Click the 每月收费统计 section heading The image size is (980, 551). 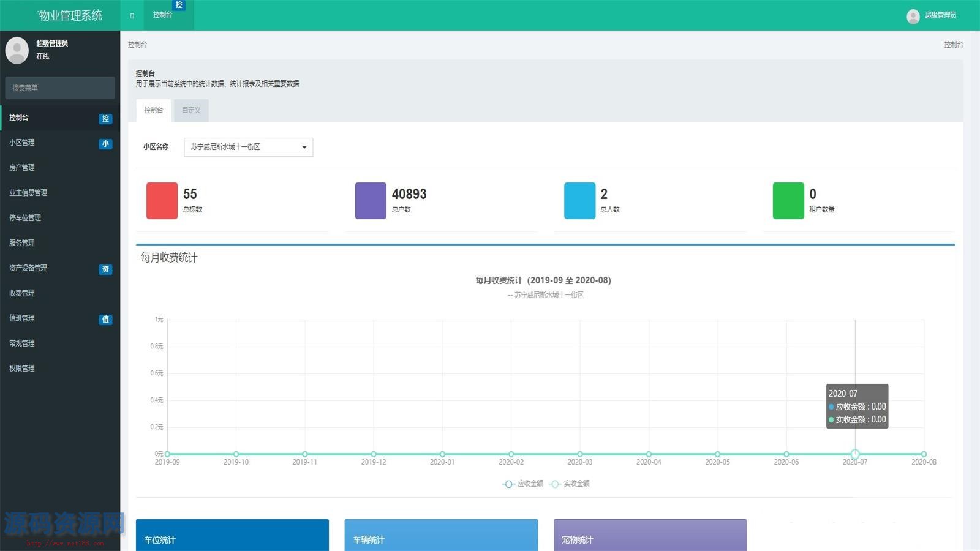[169, 258]
